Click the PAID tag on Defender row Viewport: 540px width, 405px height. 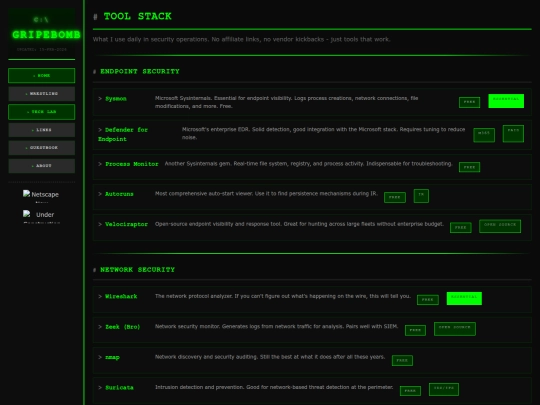point(513,134)
